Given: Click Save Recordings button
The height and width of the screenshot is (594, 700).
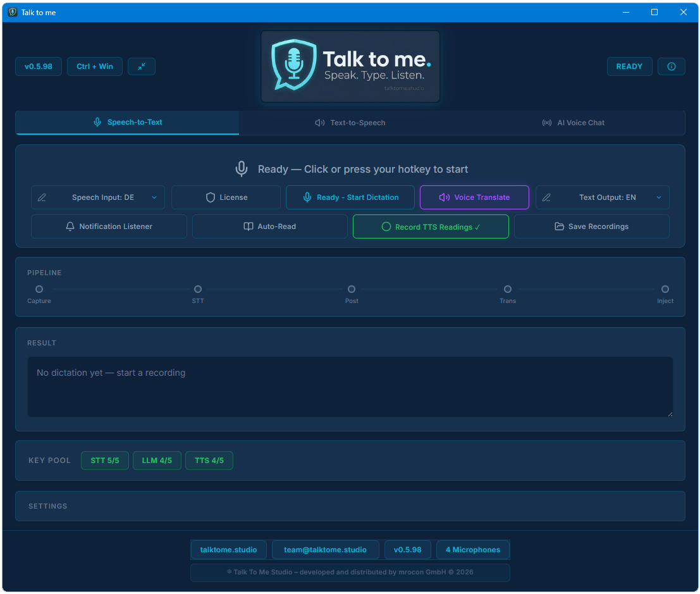Looking at the screenshot, I should pyautogui.click(x=591, y=226).
